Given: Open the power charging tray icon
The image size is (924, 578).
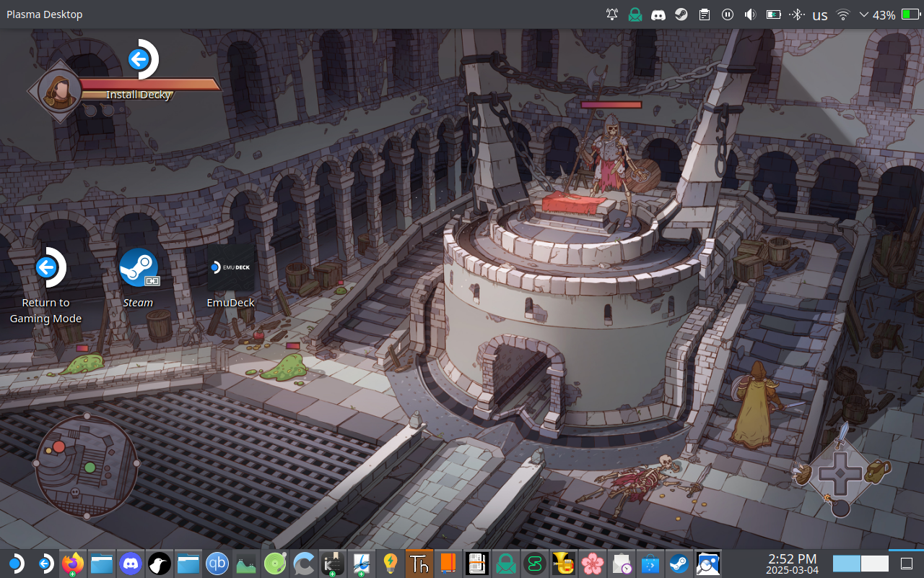Looking at the screenshot, I should (774, 14).
